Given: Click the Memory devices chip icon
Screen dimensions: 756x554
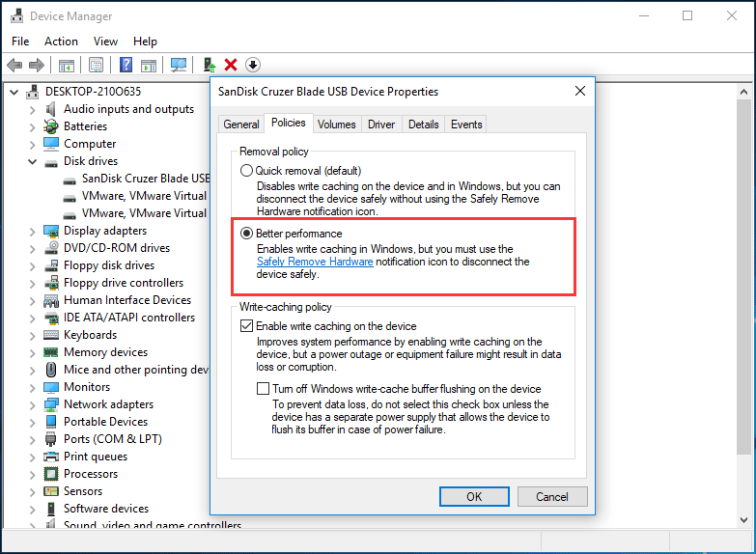Looking at the screenshot, I should click(x=51, y=352).
